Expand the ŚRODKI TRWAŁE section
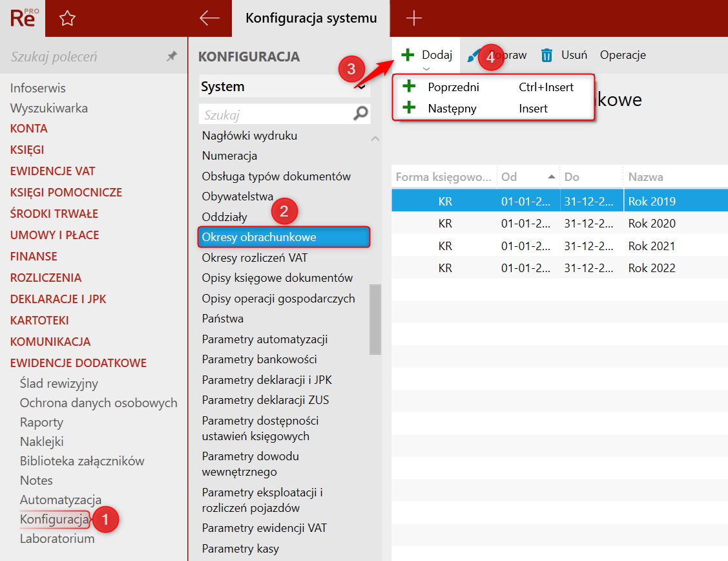This screenshot has width=728, height=561. tap(54, 214)
